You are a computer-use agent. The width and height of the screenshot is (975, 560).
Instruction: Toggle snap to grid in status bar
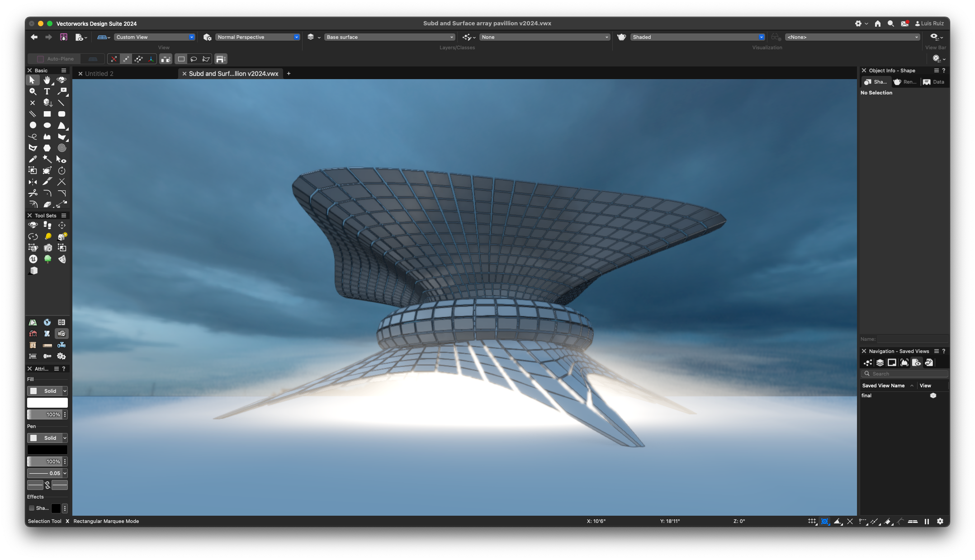tap(812, 521)
